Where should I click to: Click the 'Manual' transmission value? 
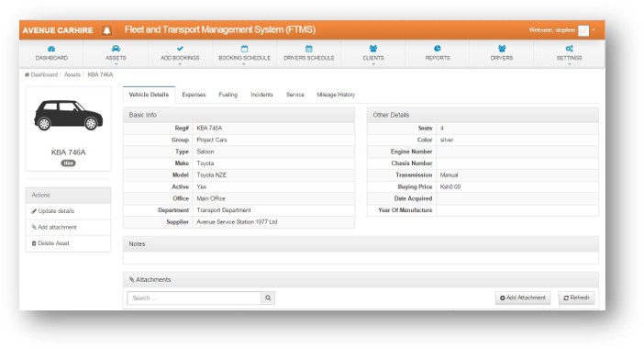(x=449, y=175)
